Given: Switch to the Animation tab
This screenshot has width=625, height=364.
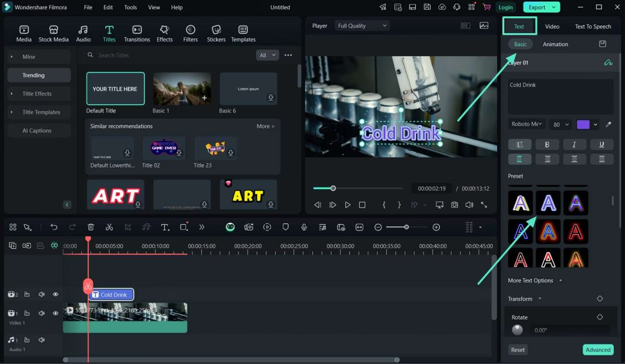Looking at the screenshot, I should [x=555, y=44].
